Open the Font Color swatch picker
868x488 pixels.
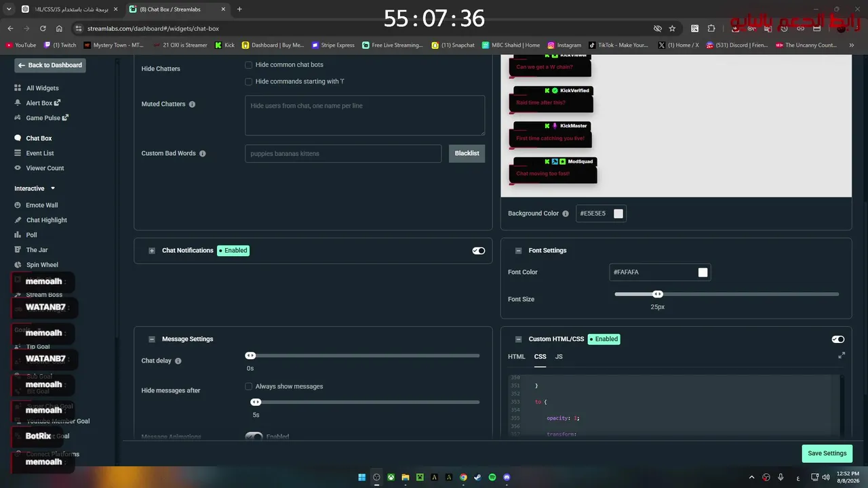[703, 272]
